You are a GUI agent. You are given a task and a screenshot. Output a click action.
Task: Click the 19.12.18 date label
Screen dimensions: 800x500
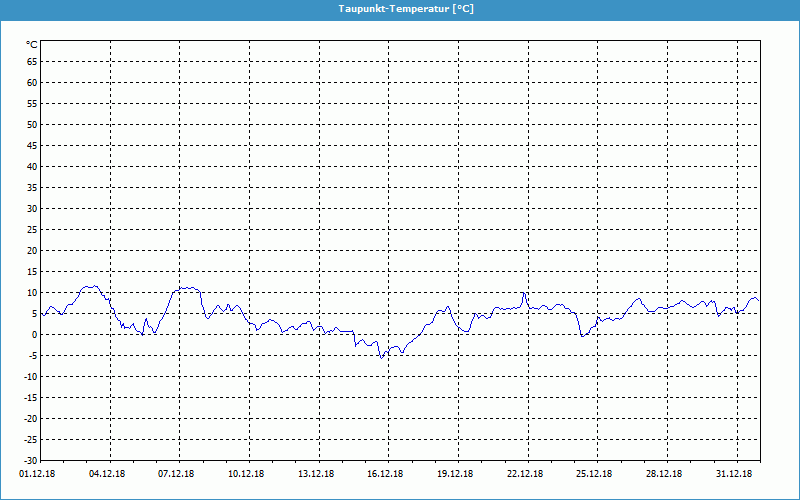(x=455, y=474)
